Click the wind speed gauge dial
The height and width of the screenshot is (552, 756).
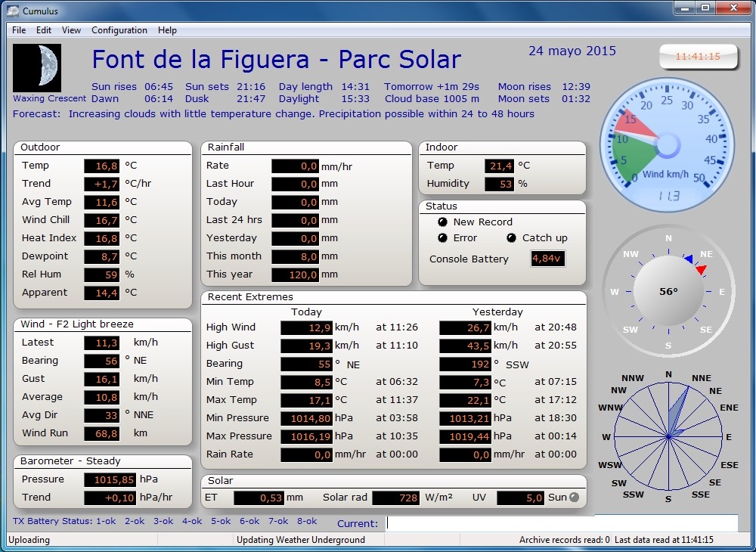coord(668,144)
